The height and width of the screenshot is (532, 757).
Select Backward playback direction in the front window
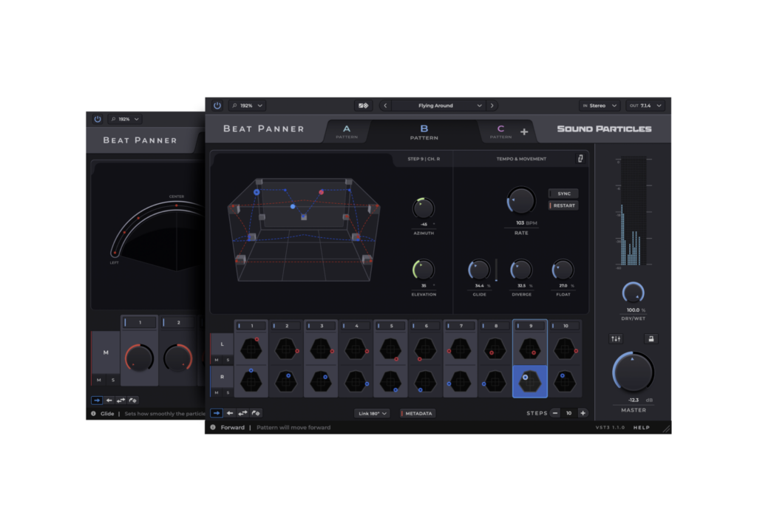230,413
